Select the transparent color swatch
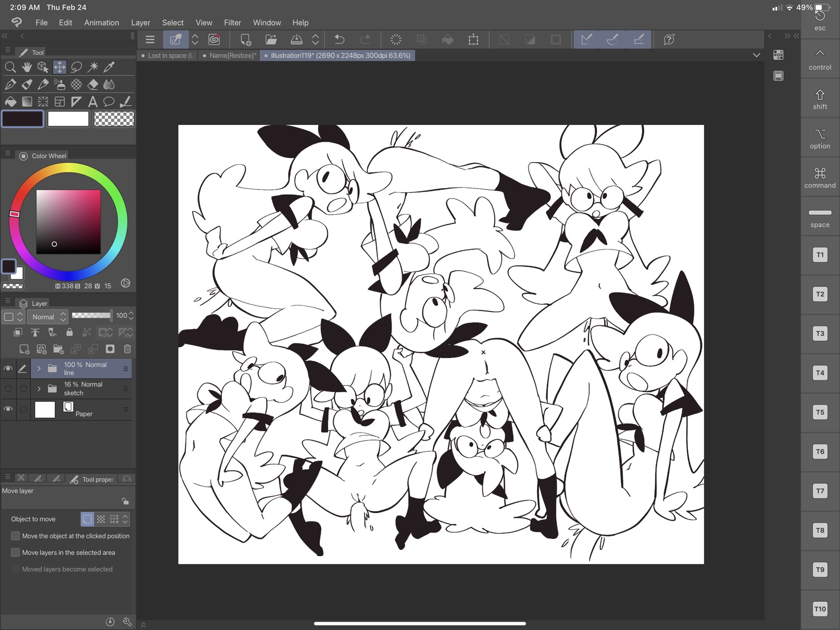Viewport: 840px width, 630px height. tap(114, 119)
